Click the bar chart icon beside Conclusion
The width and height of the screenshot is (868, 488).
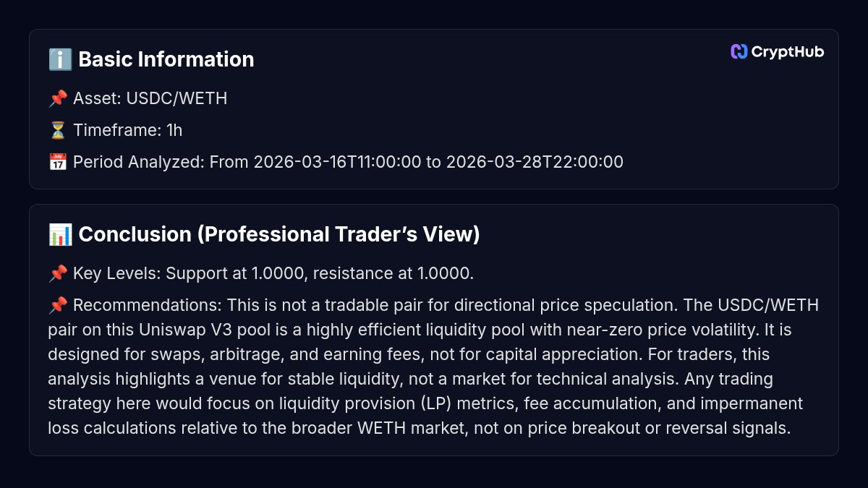point(60,234)
